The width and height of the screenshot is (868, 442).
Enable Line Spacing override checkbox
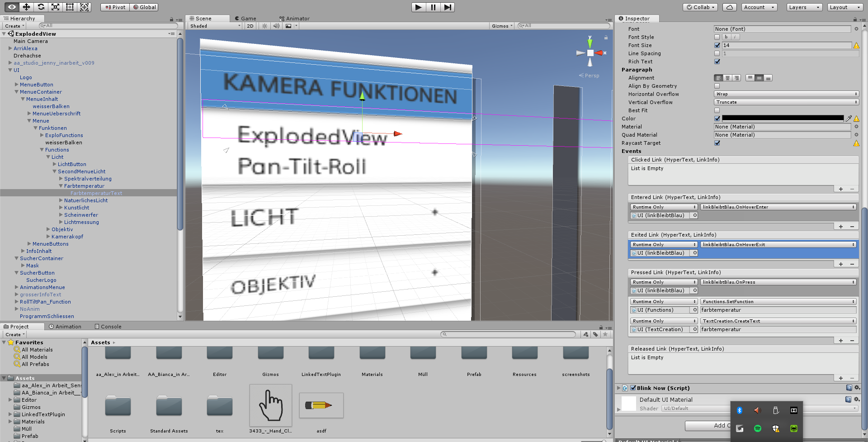(717, 53)
